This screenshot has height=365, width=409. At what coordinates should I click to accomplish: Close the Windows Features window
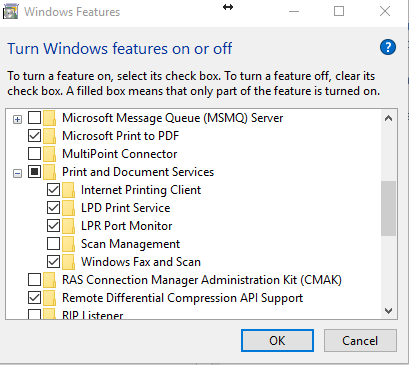point(385,11)
